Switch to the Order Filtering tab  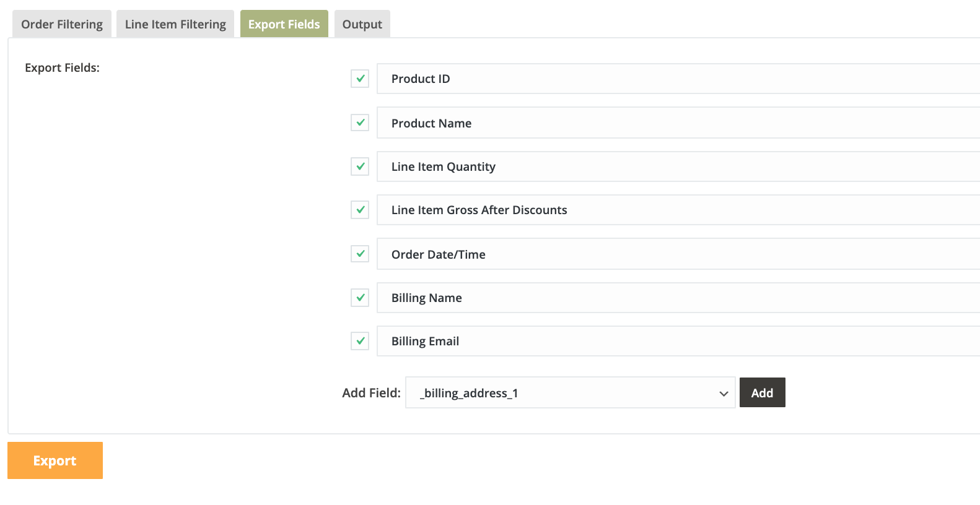pos(62,24)
